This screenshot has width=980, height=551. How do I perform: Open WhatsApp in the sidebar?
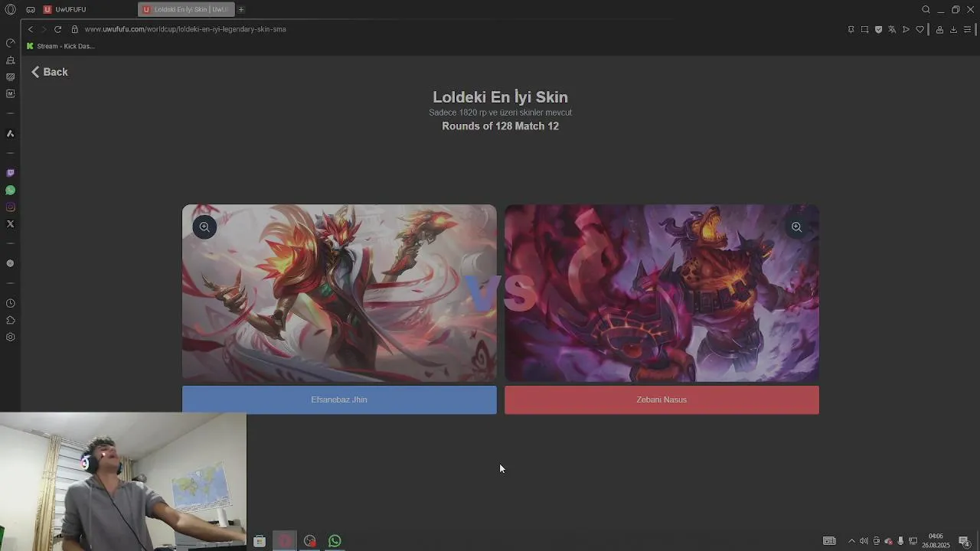10,190
